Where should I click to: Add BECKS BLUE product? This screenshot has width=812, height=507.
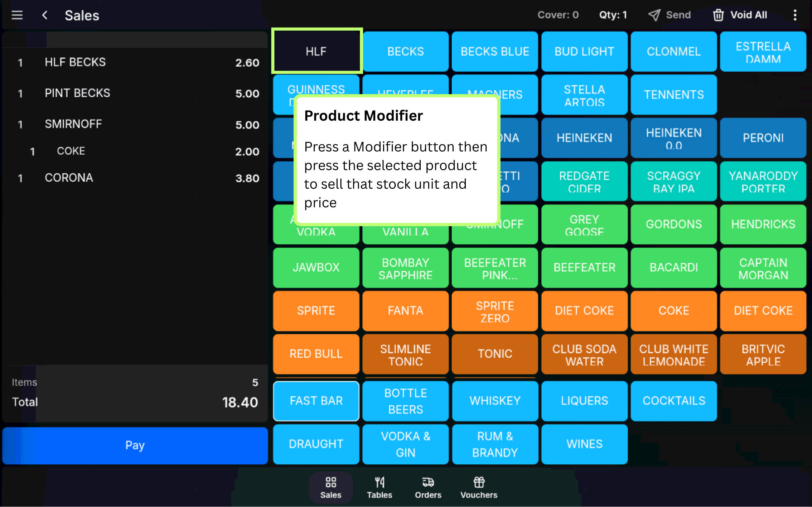click(x=495, y=51)
